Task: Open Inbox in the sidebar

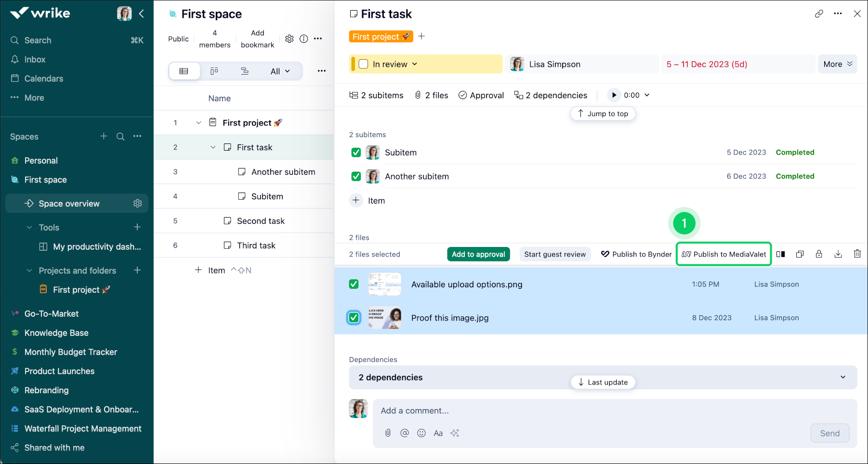Action: pyautogui.click(x=35, y=60)
